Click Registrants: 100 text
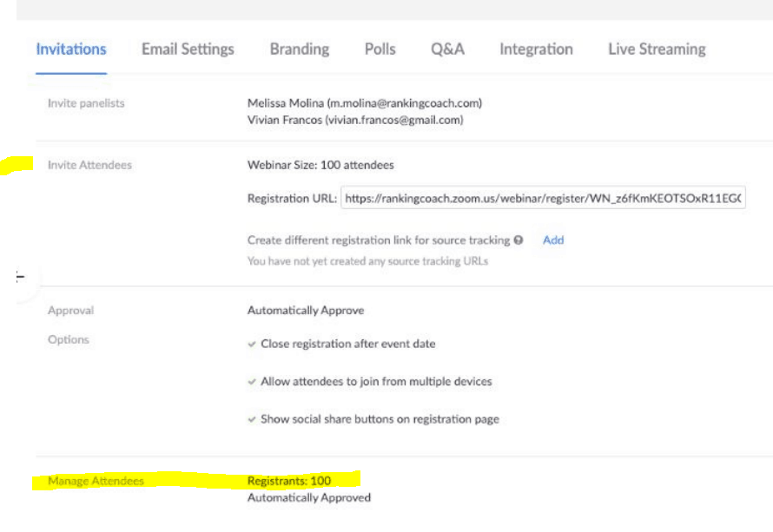 [x=289, y=481]
